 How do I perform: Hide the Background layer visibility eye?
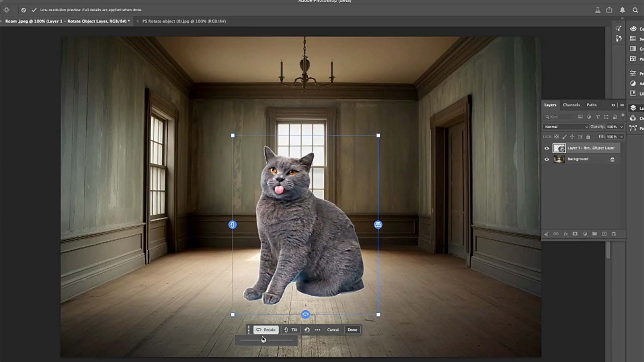(547, 160)
